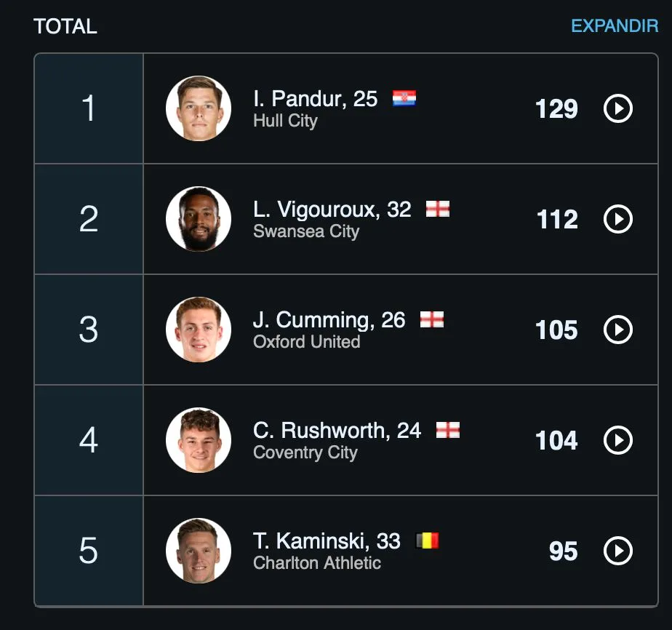Open Hull City team page link
This screenshot has width=672, height=630.
click(x=285, y=121)
